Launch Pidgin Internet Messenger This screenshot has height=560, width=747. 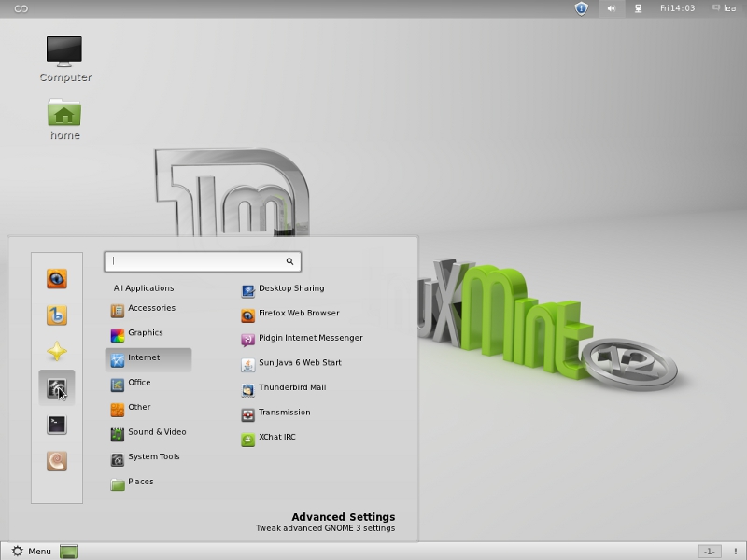[x=310, y=338]
